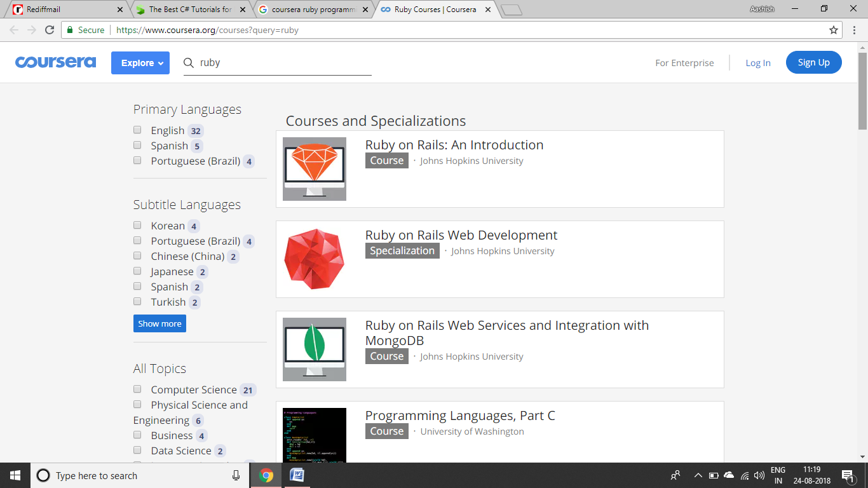Check Spanish under Primary Languages

[x=137, y=145]
